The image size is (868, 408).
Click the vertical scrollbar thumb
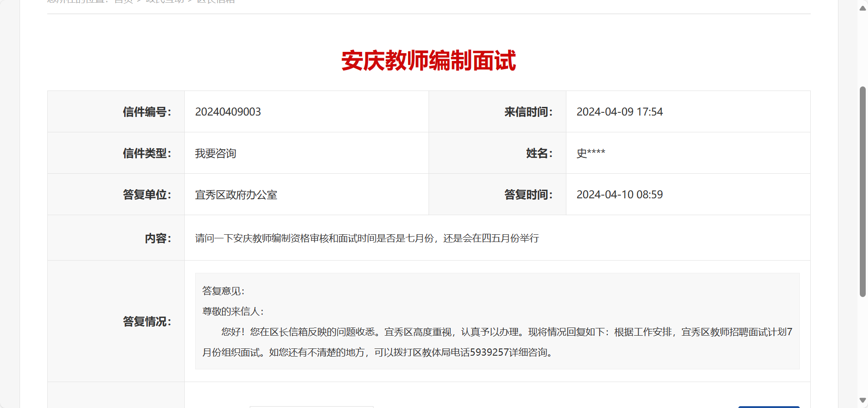pos(863,191)
